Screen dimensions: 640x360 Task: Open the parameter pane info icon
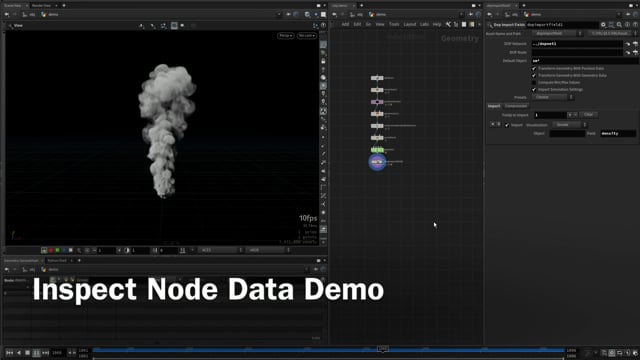pyautogui.click(x=627, y=25)
